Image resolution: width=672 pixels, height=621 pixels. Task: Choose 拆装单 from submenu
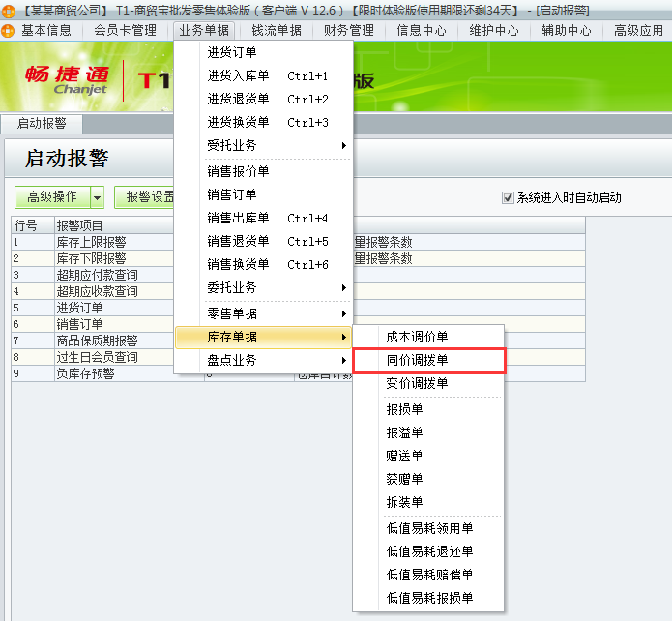coord(428,502)
